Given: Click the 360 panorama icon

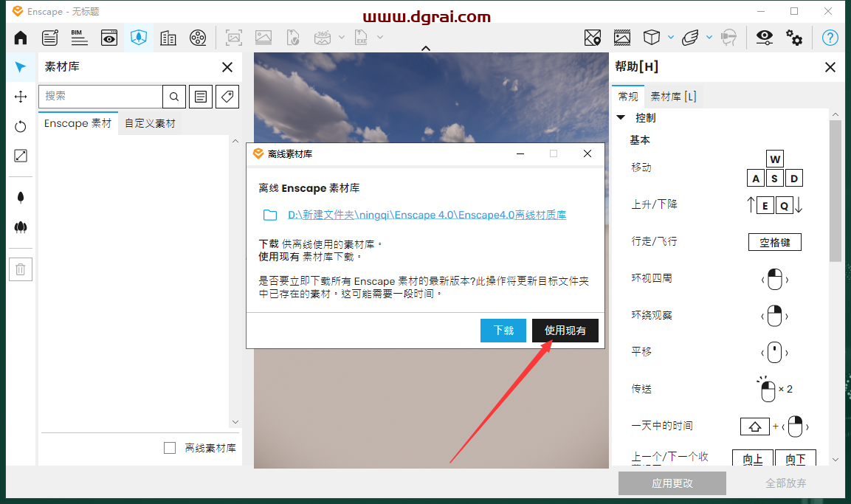Looking at the screenshot, I should pyautogui.click(x=323, y=38).
